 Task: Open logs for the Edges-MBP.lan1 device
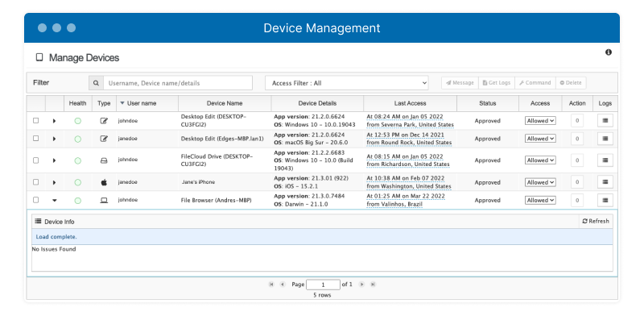pos(605,139)
